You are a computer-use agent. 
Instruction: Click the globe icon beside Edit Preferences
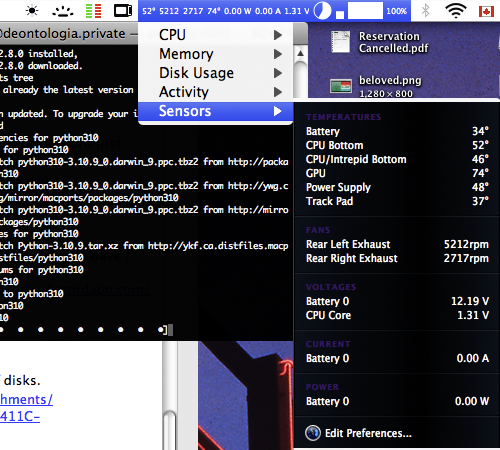click(313, 433)
